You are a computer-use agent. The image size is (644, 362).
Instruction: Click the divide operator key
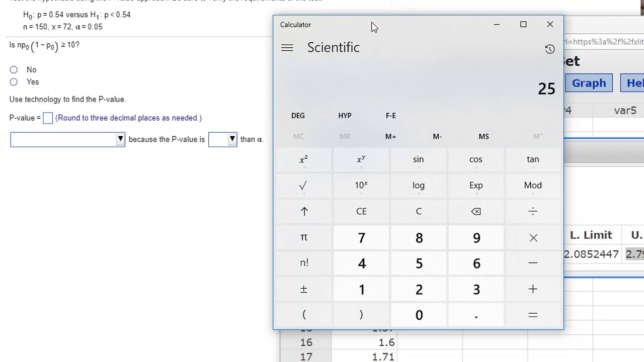pos(533,212)
